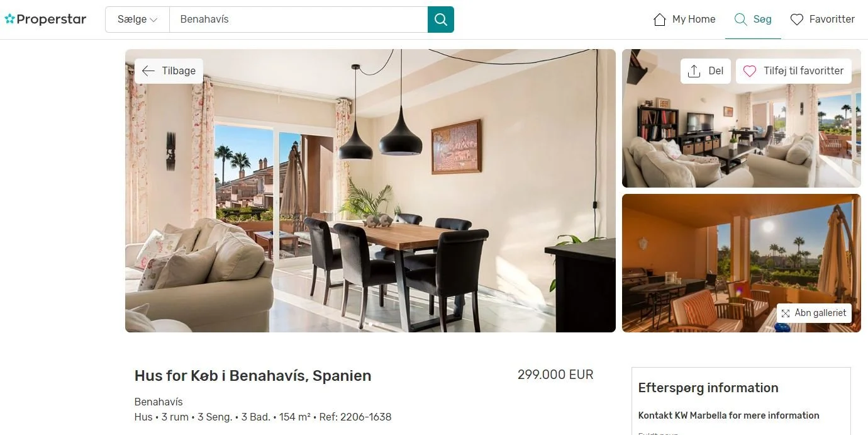Screen dimensions: 868x435
Task: Open the Properstar star logo
Action: tap(9, 20)
